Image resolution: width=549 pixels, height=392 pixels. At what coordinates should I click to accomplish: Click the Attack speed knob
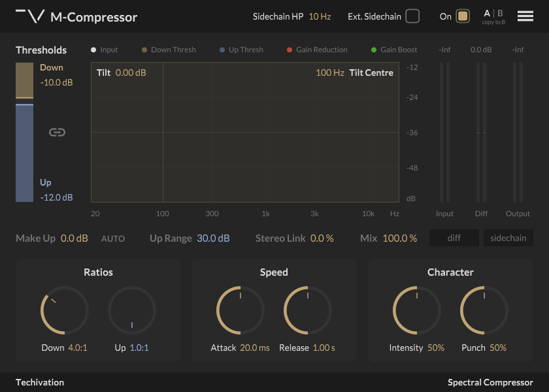[x=241, y=310]
